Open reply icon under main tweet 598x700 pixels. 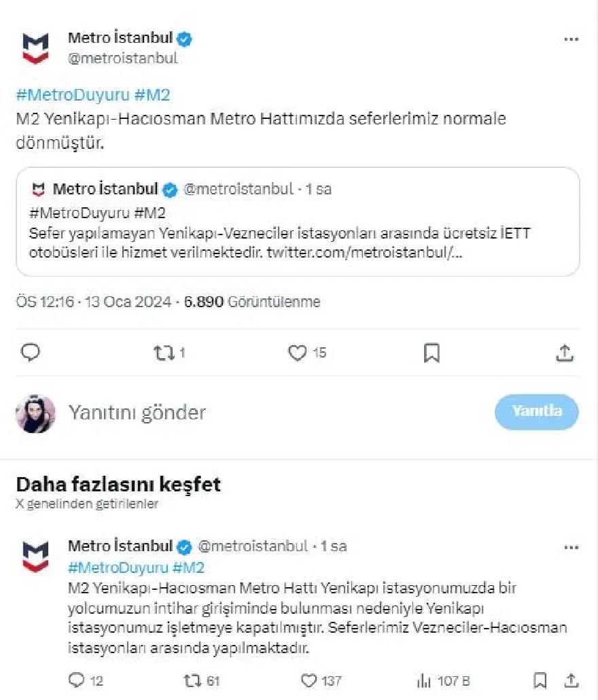coord(31,353)
